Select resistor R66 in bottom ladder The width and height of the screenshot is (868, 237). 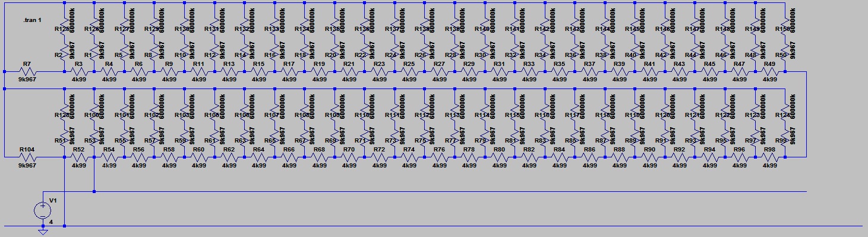pyautogui.click(x=289, y=158)
